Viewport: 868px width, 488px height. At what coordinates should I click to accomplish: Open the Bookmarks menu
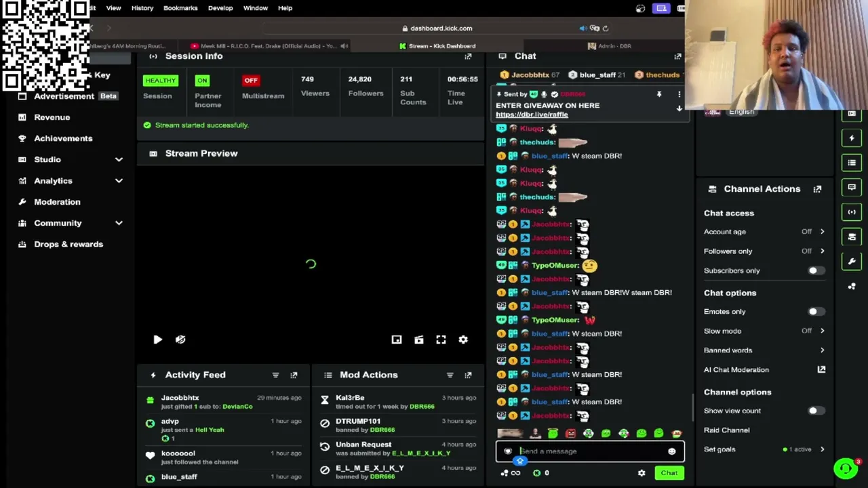(x=180, y=8)
